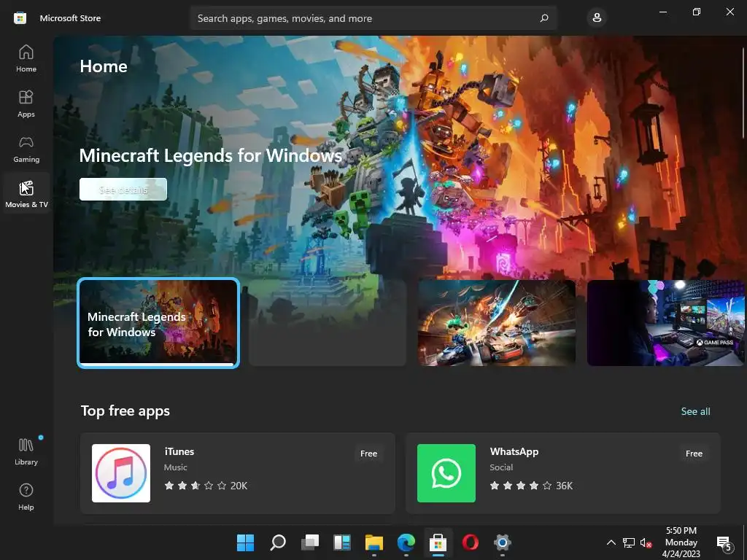
Task: Launch Opera from the taskbar
Action: 471,542
